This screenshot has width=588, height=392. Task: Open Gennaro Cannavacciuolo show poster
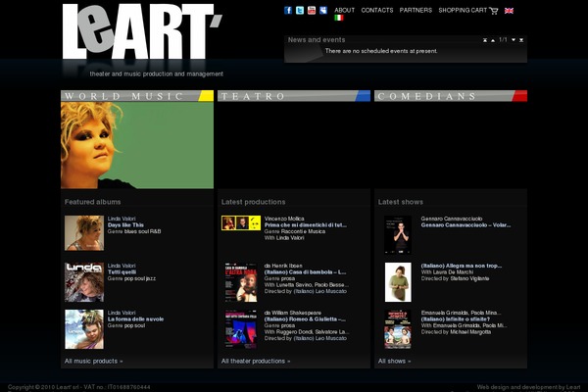pos(398,235)
